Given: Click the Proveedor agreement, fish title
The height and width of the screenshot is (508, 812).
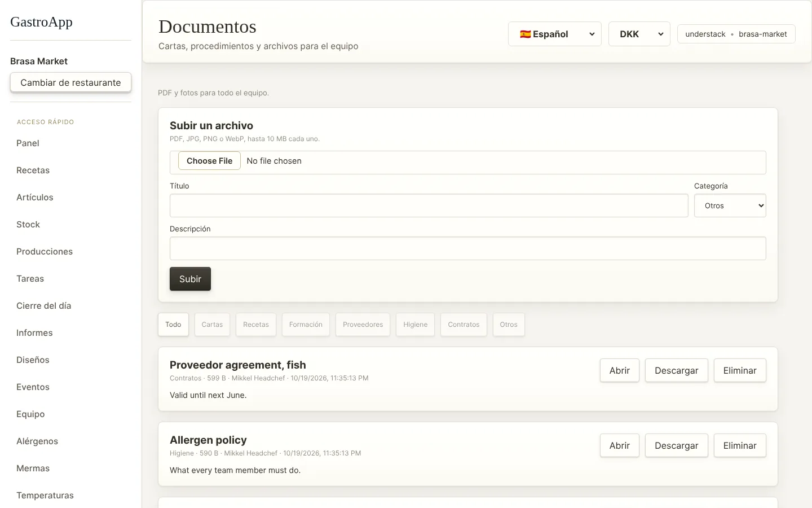Looking at the screenshot, I should [237, 365].
